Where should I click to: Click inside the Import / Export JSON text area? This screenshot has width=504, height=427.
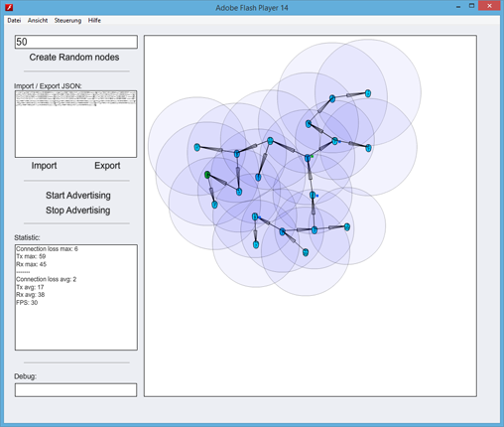[x=75, y=124]
